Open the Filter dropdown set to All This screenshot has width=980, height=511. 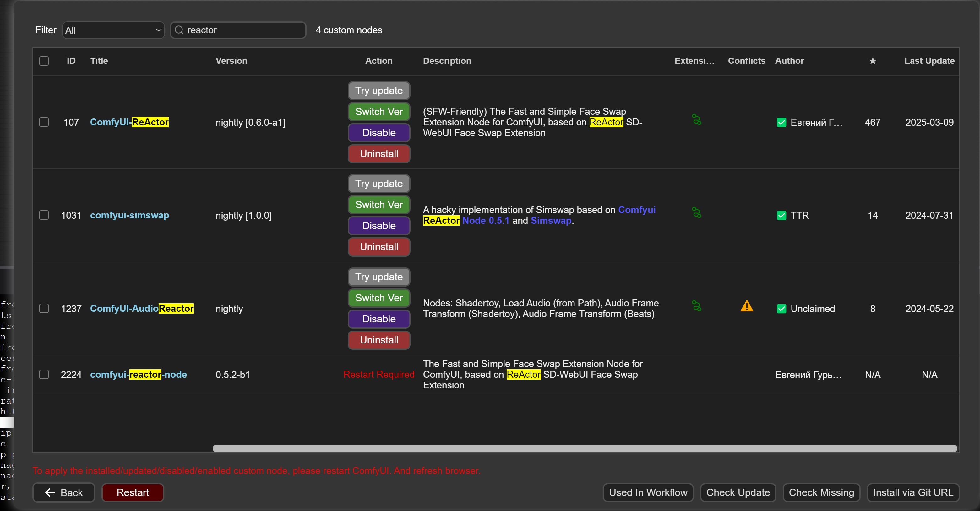[x=113, y=30]
